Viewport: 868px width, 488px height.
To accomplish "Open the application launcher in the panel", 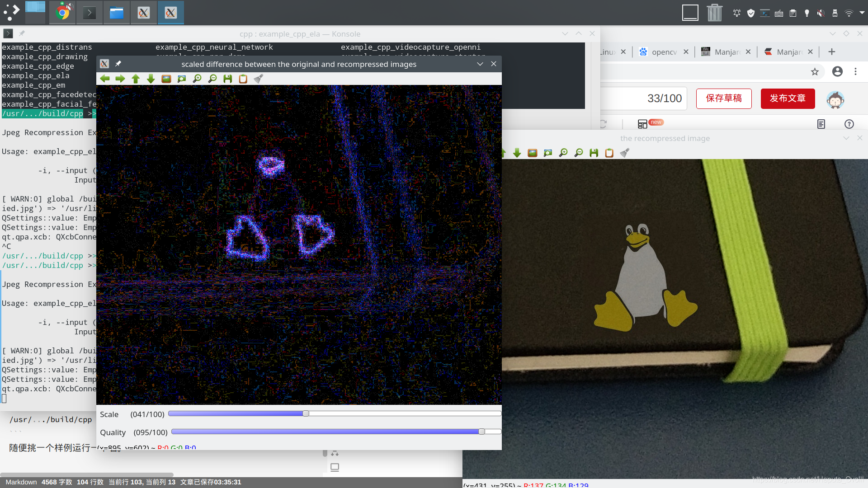I will 12,12.
